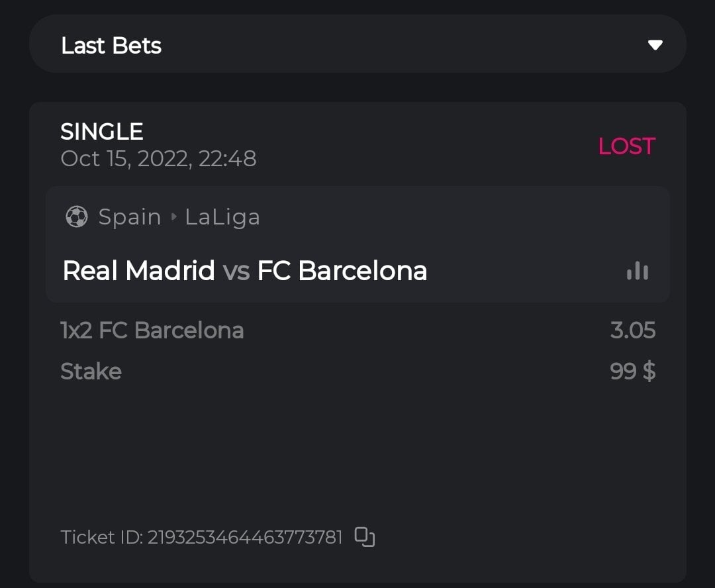
Task: Open the Spain country link
Action: [x=130, y=217]
